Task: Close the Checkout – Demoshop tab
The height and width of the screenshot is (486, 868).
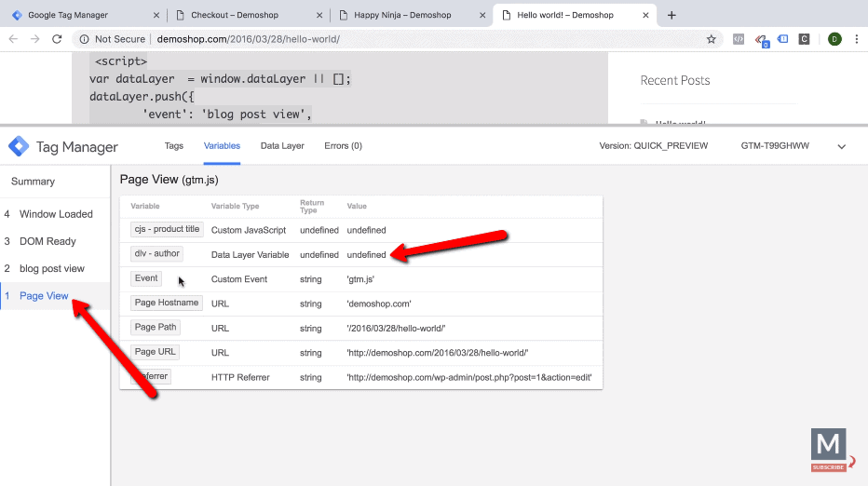Action: pos(319,16)
